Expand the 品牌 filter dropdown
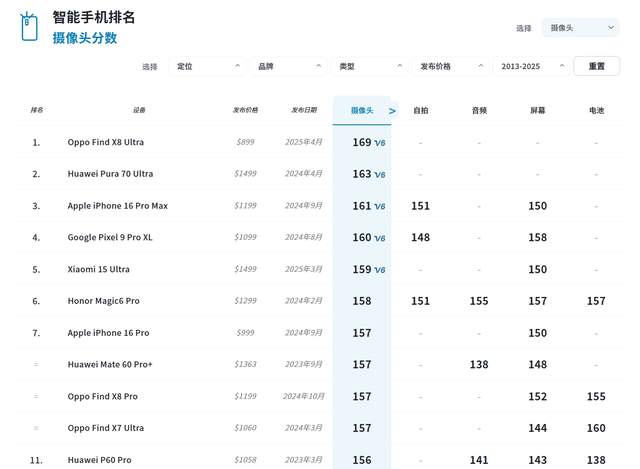This screenshot has height=469, width=640. (289, 66)
